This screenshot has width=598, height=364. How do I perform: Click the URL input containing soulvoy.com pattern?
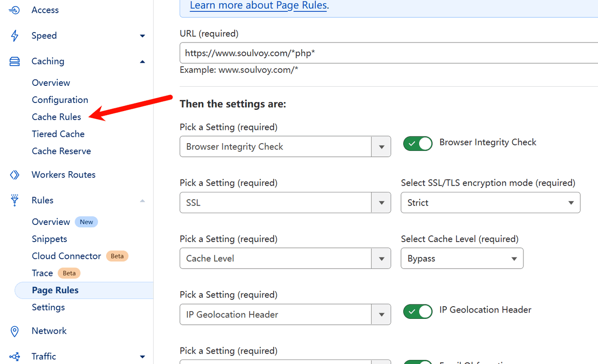[x=316, y=53]
